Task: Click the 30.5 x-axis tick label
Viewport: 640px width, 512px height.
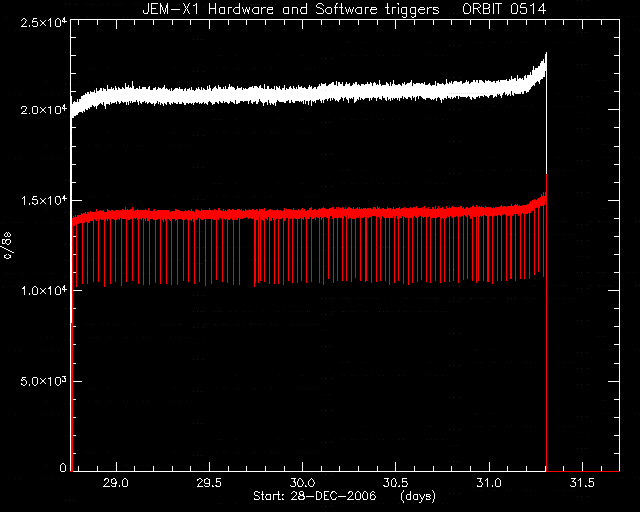Action: (x=396, y=483)
